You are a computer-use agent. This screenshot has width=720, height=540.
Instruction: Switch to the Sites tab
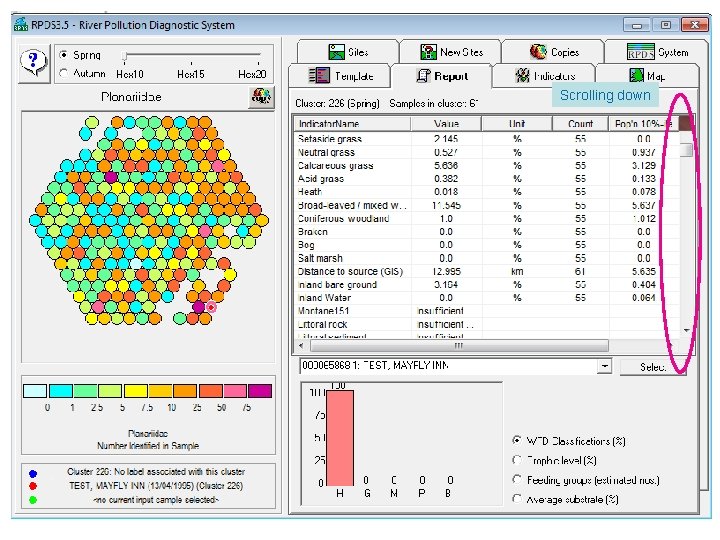coord(348,52)
